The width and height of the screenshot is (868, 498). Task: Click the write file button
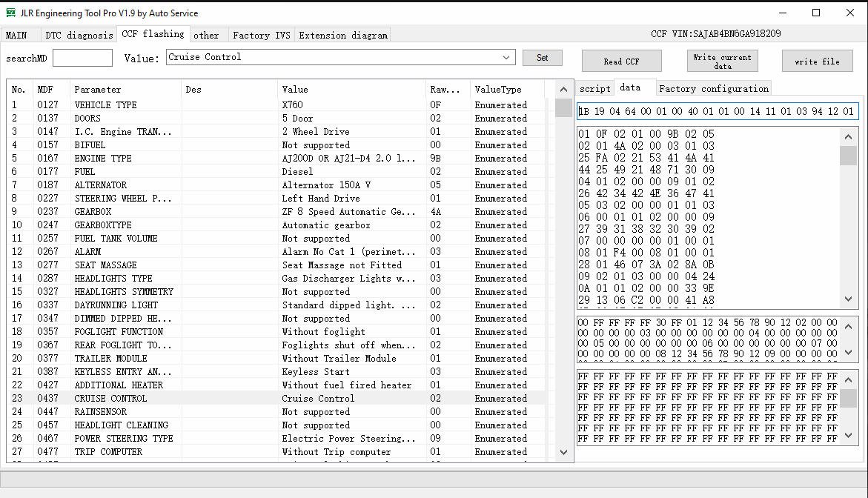coord(817,62)
